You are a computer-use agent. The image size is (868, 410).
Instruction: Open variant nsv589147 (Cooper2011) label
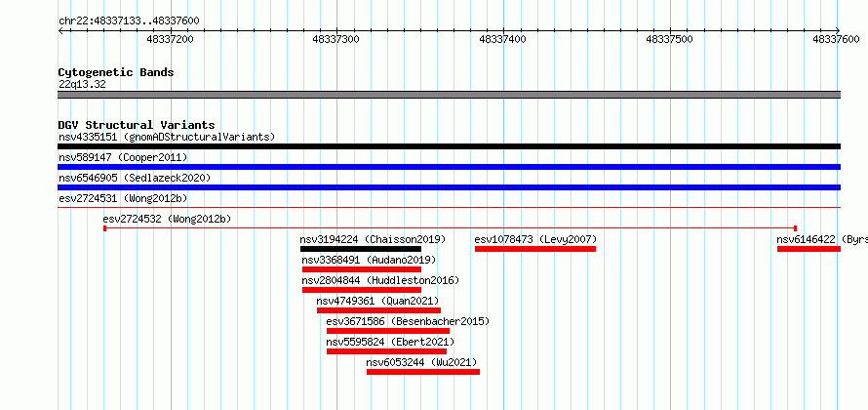click(123, 158)
